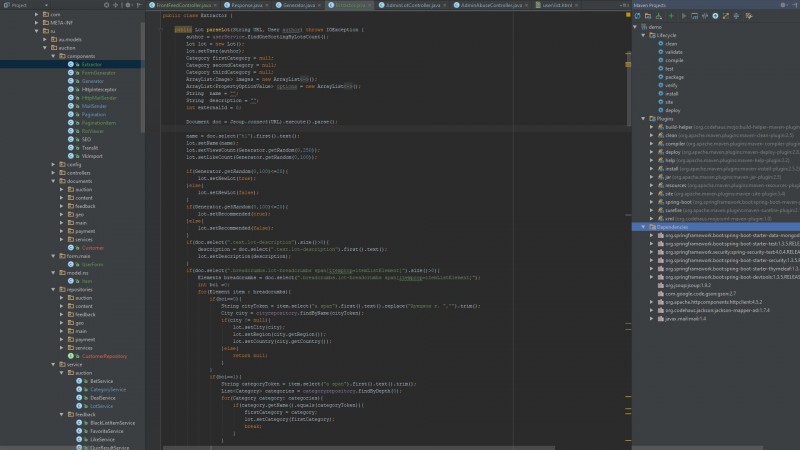This screenshot has width=800, height=450.
Task: Switch to AdminAbuseController.java tab
Action: point(491,5)
